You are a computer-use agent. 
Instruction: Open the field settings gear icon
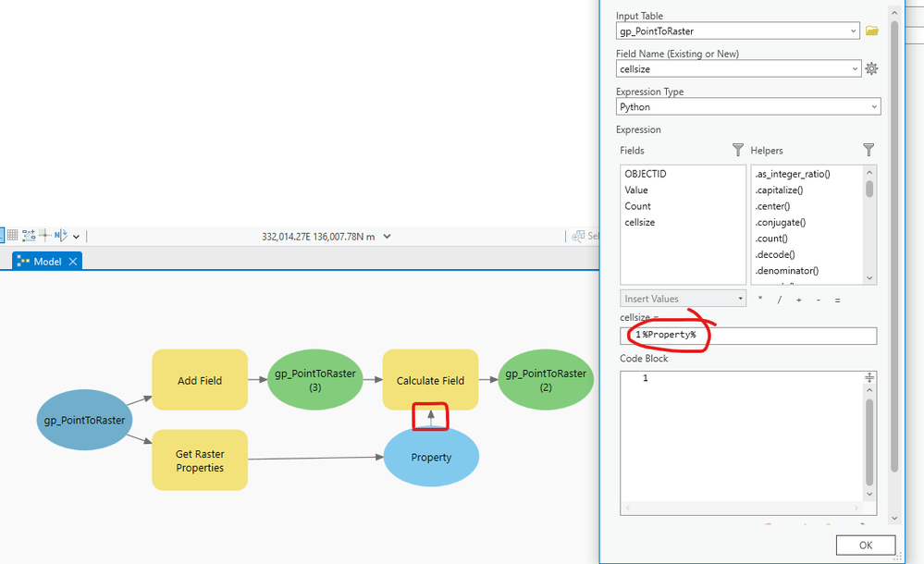pyautogui.click(x=871, y=69)
